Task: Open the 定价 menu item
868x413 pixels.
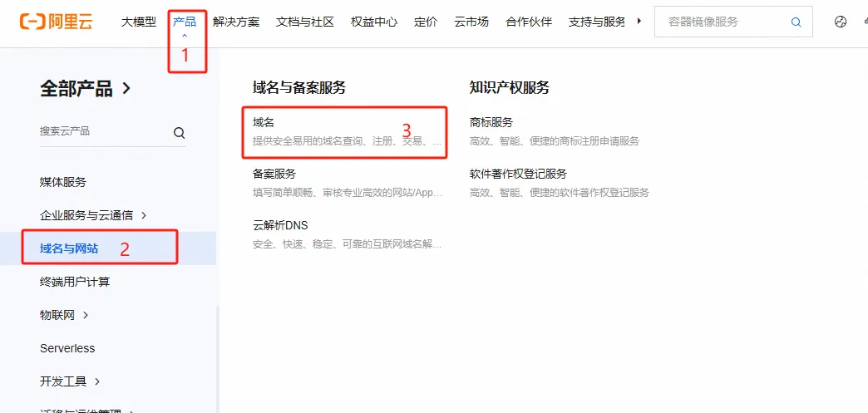Action: click(425, 22)
